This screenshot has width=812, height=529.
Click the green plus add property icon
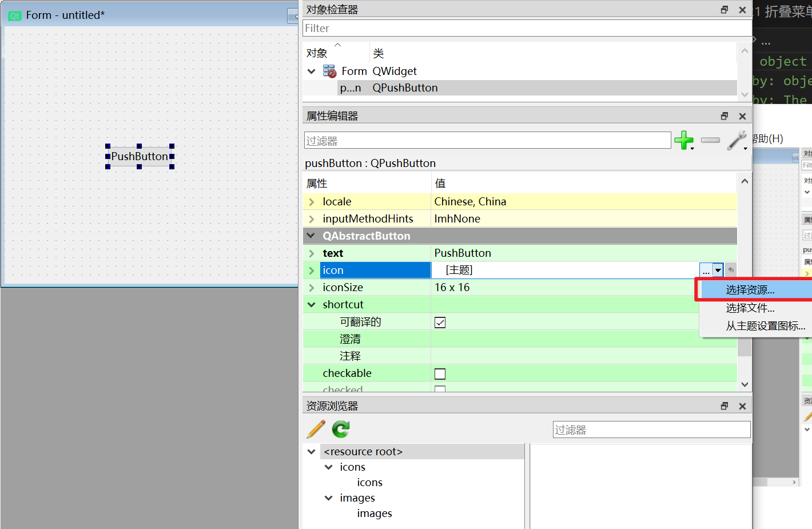pos(683,140)
